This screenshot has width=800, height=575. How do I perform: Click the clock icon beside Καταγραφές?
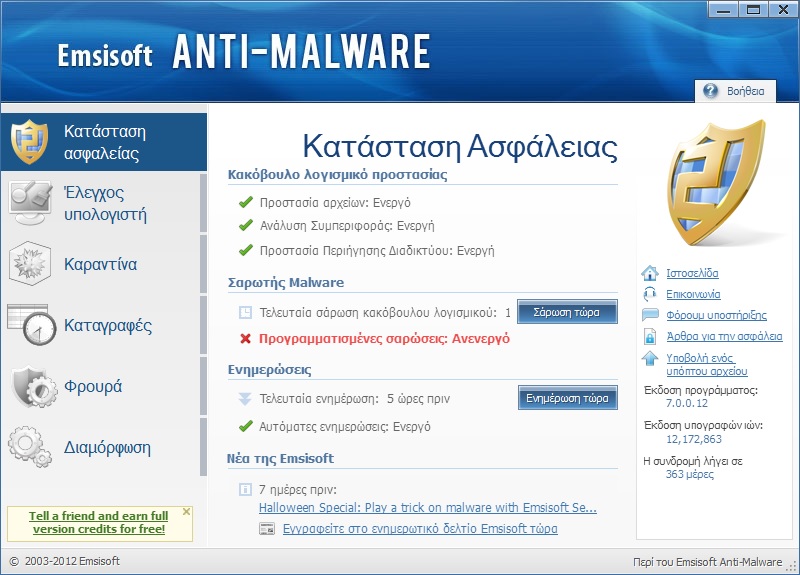pos(32,325)
